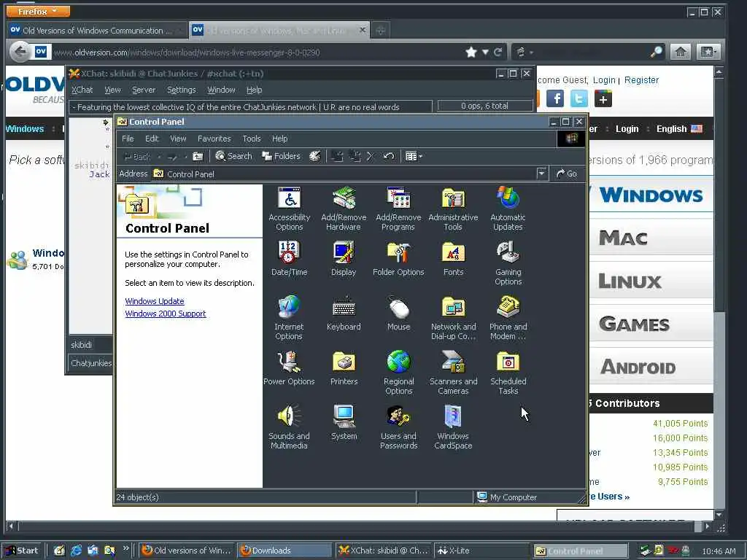Open the File menu in Control Panel
Screen dimensions: 747x560
(128, 139)
